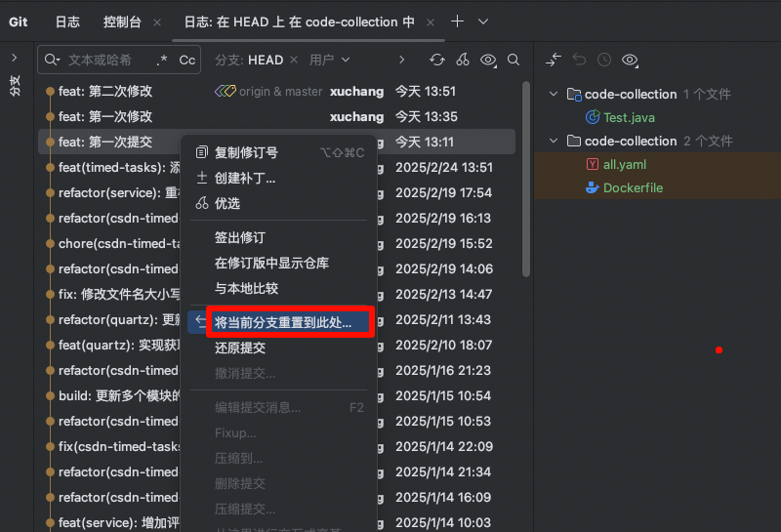Click the cherry-pick icon in toolbar
The height and width of the screenshot is (532, 781).
[x=463, y=60]
